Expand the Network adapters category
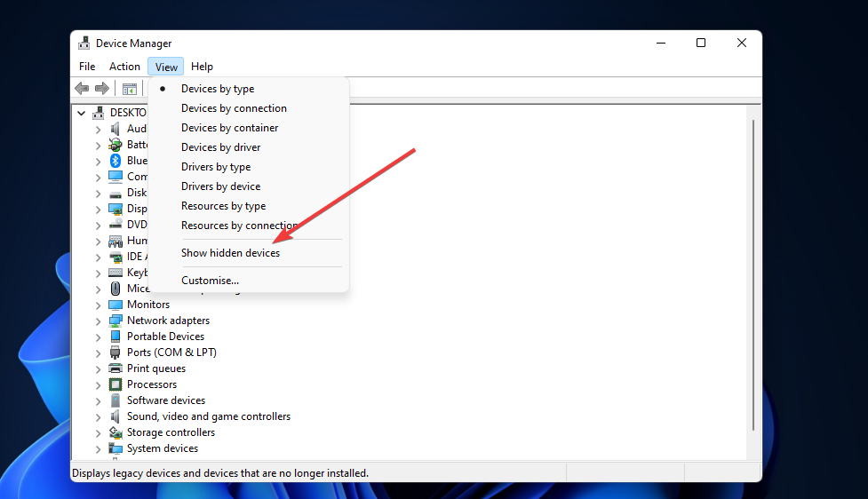This screenshot has height=499, width=868. point(98,321)
